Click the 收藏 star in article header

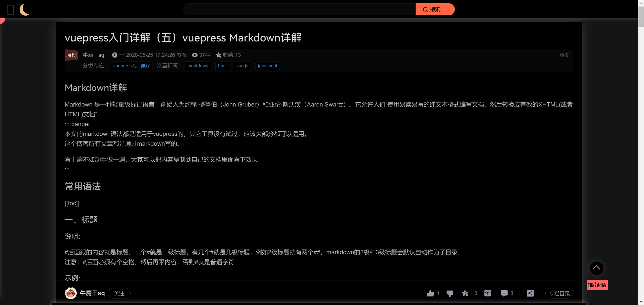pyautogui.click(x=219, y=55)
